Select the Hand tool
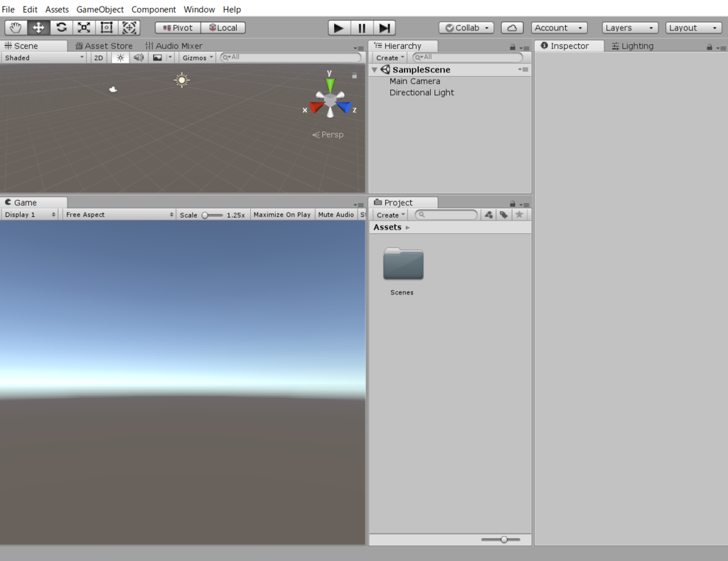The image size is (728, 561). click(x=16, y=28)
